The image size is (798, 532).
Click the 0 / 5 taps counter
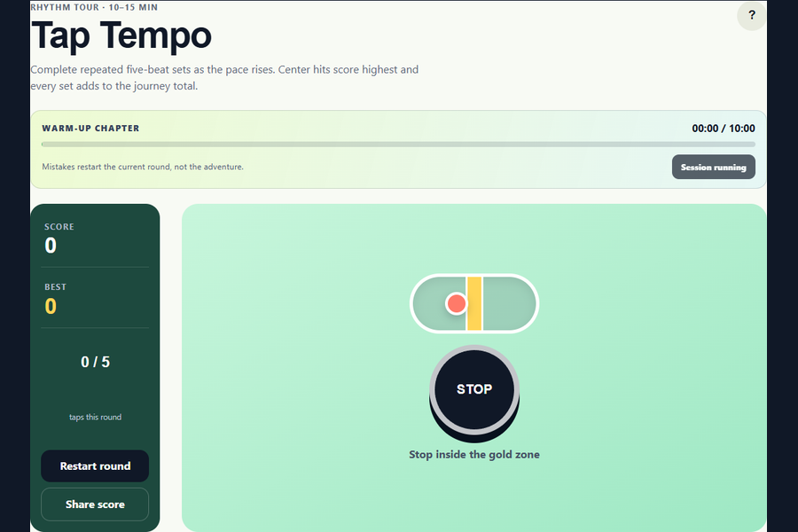(x=95, y=362)
